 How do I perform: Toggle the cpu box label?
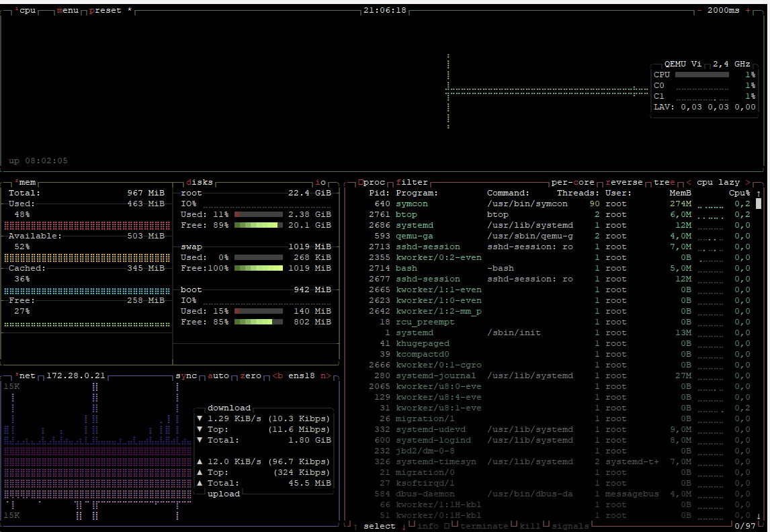tap(27, 11)
